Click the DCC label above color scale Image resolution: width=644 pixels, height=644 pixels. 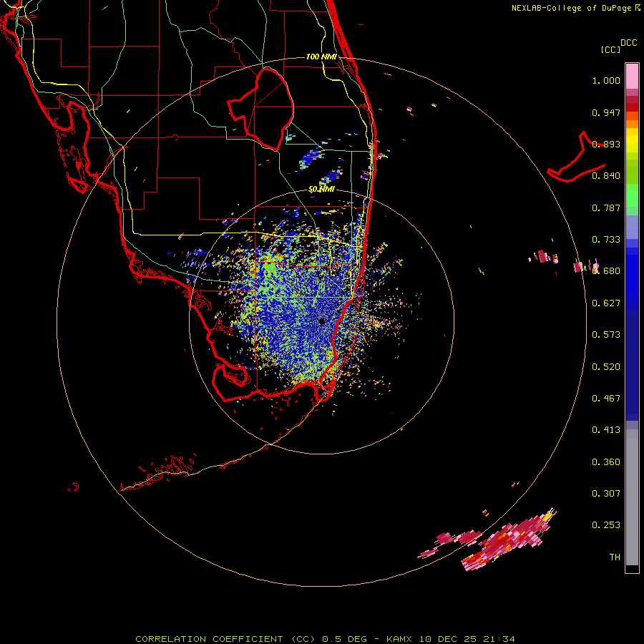[629, 43]
